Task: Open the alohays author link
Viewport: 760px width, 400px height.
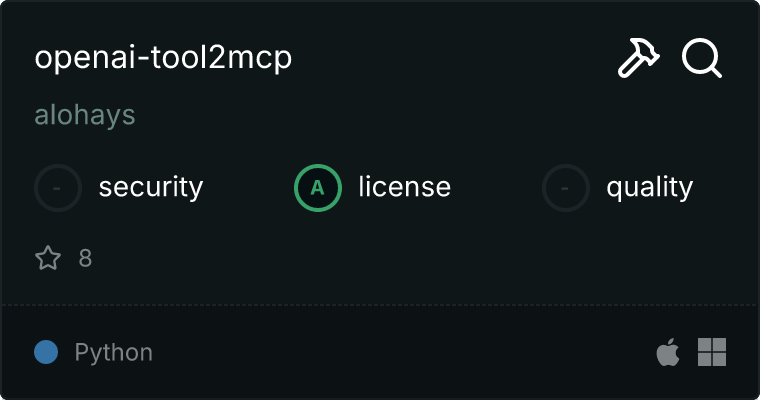Action: click(85, 115)
